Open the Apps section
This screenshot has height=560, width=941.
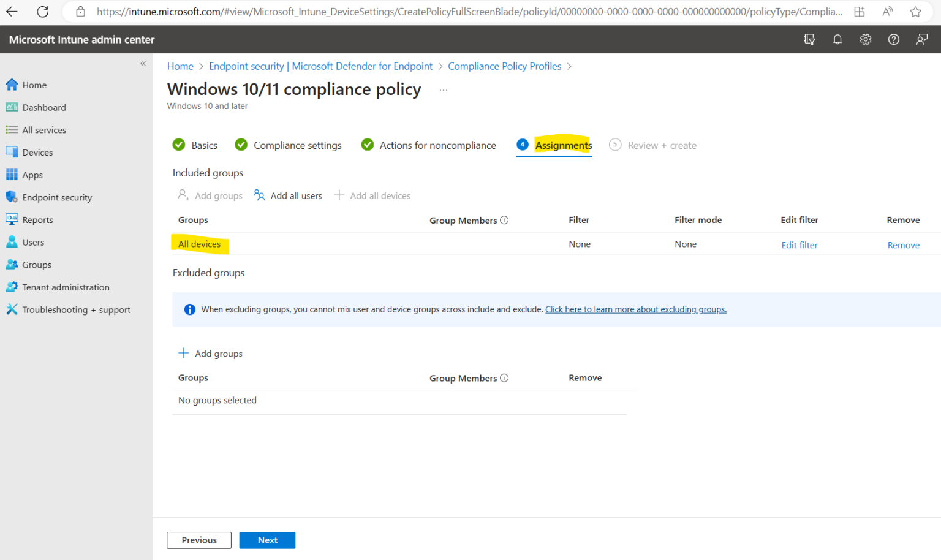point(32,175)
